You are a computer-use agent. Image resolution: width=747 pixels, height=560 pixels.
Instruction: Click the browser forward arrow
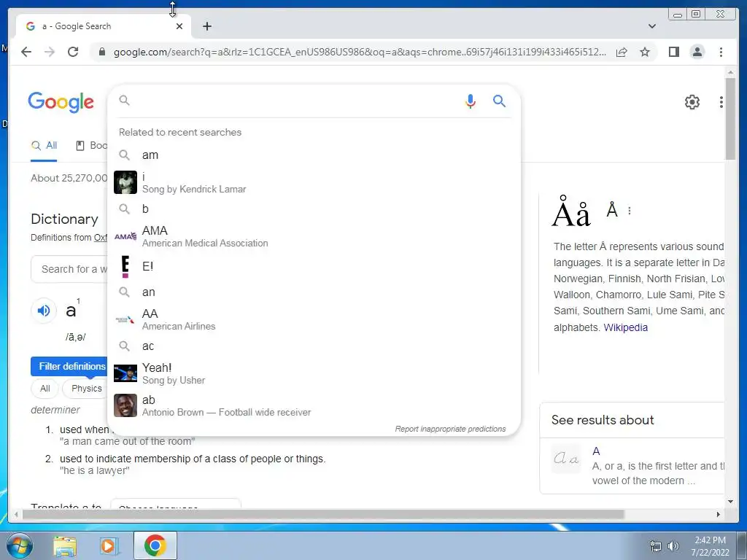point(50,52)
